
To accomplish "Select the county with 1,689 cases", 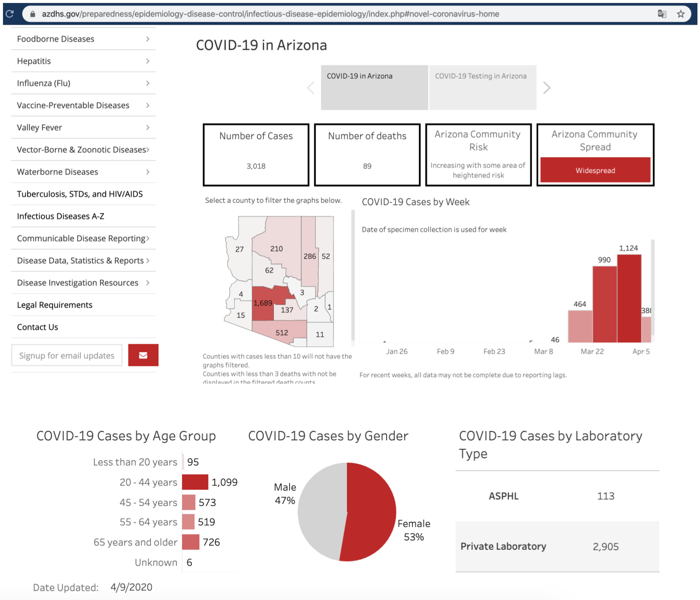I will (263, 303).
